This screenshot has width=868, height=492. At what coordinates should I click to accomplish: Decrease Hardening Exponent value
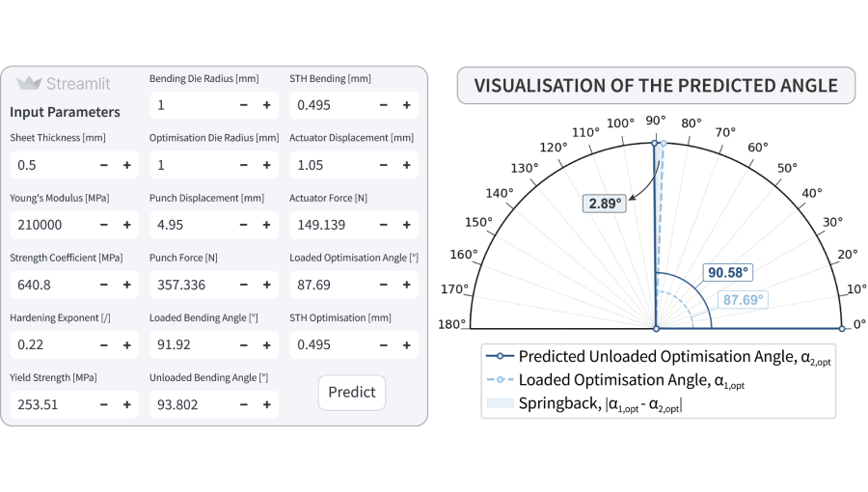click(x=103, y=344)
